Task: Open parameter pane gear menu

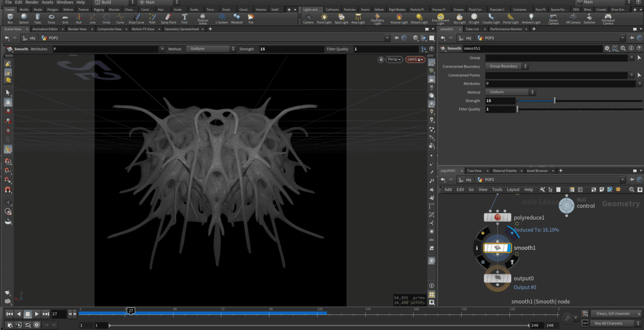Action: coord(606,48)
